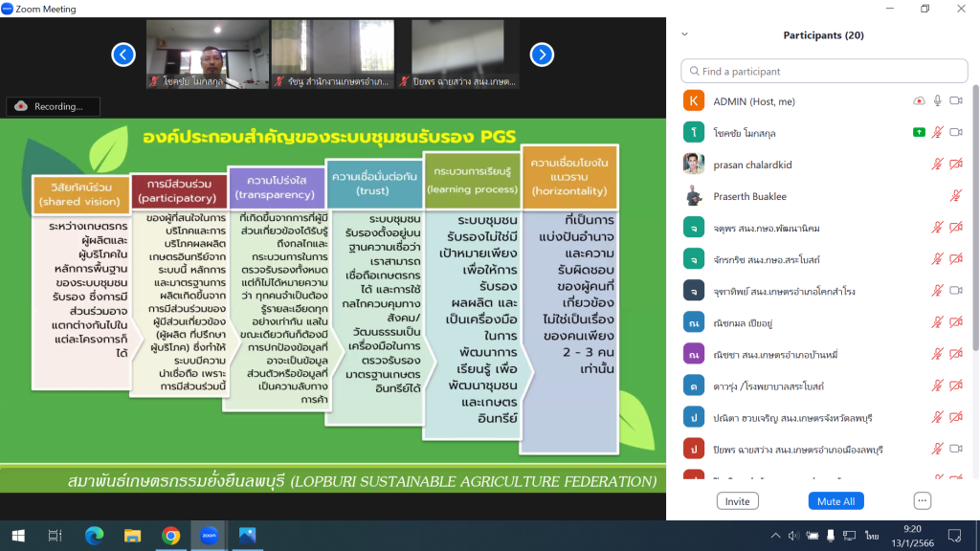Open Microsoft Edge from the taskbar
The height and width of the screenshot is (551, 980).
tap(93, 536)
